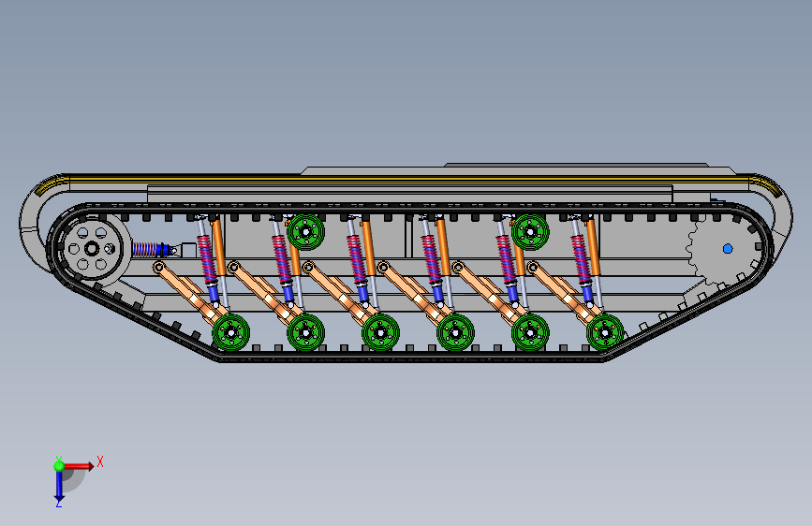Select the blue center dot on the drive sprocket
The width and height of the screenshot is (812, 526).
coord(728,249)
